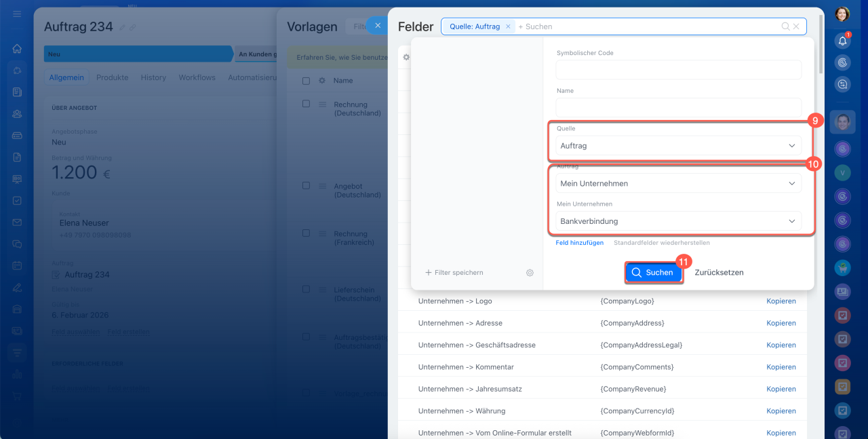868x439 pixels.
Task: Switch to the 'History' tab
Action: [x=153, y=77]
